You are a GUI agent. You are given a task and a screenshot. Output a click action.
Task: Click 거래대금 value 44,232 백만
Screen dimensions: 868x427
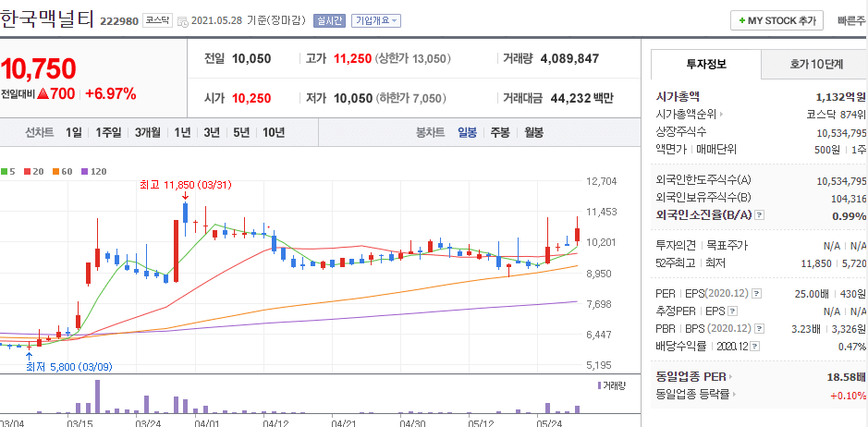tap(581, 99)
